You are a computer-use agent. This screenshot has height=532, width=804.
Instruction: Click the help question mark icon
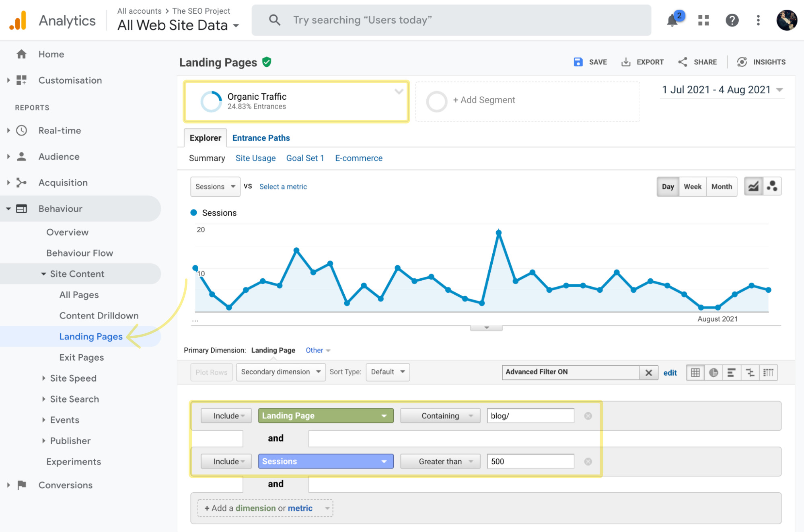pyautogui.click(x=732, y=20)
